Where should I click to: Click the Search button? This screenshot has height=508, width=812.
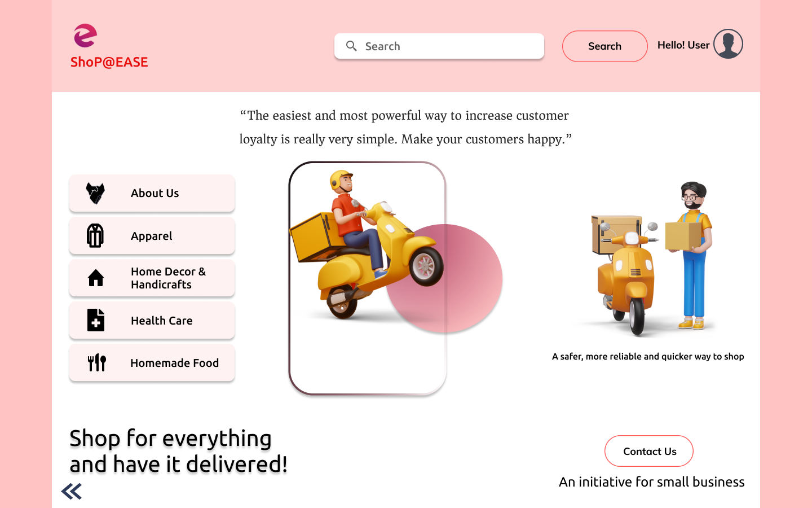tap(605, 46)
